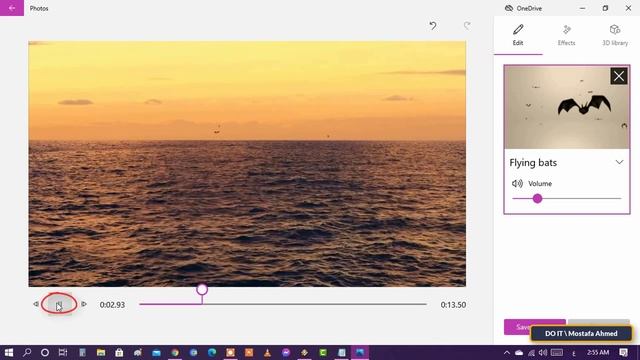This screenshot has width=640, height=360.
Task: Open the Action Center notifications
Action: (x=623, y=353)
